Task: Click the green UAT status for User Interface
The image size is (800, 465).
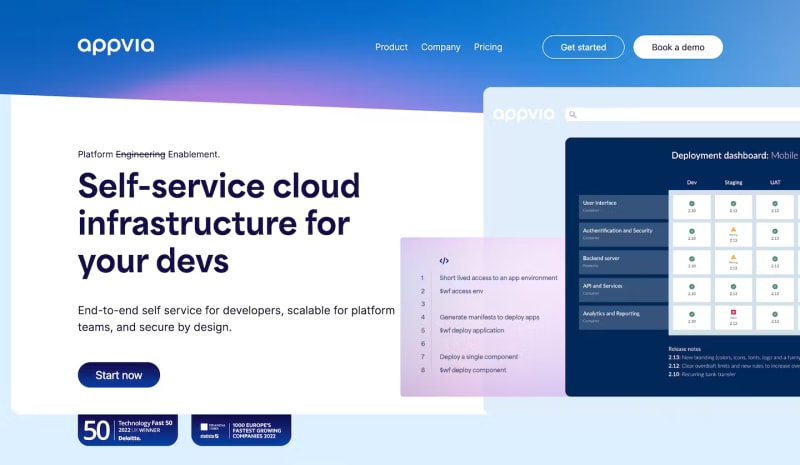Action: pyautogui.click(x=775, y=206)
